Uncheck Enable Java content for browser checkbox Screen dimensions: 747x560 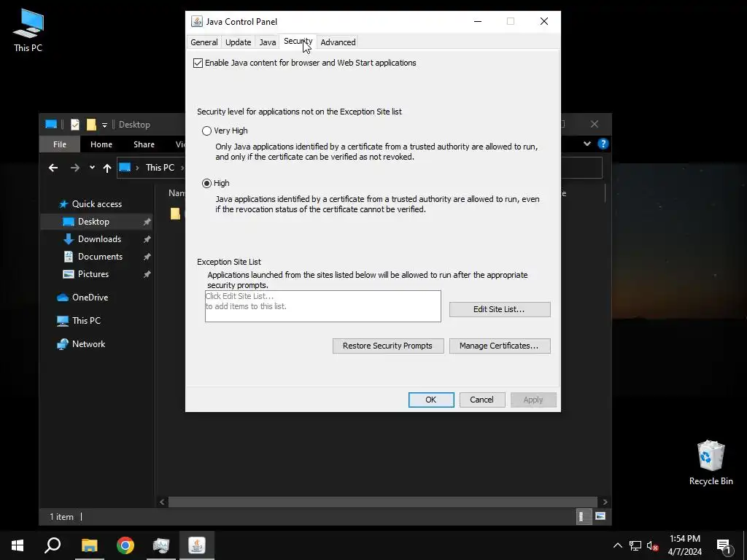[x=198, y=63]
